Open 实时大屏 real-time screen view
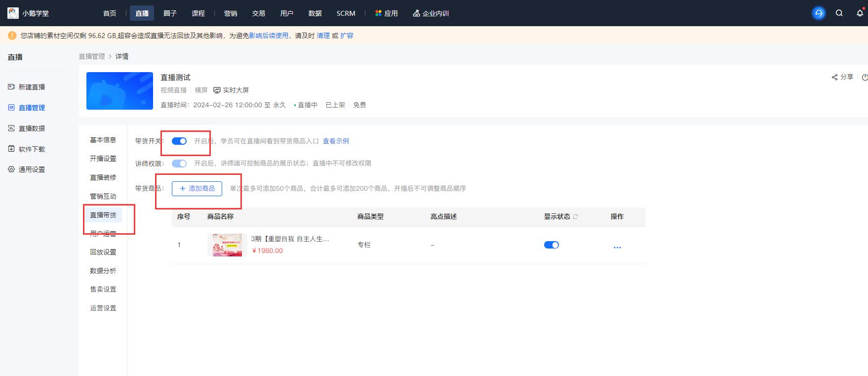This screenshot has height=376, width=868. tap(231, 90)
